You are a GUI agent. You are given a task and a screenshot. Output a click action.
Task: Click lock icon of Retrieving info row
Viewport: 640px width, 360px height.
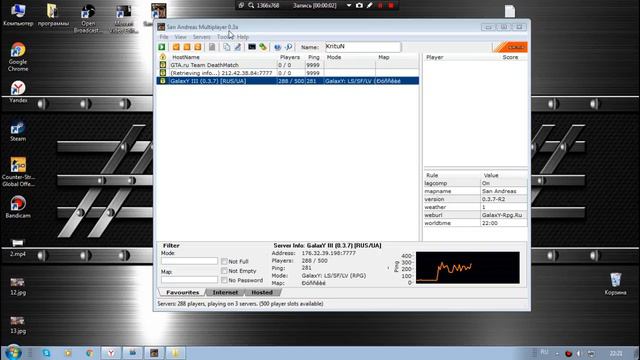pyautogui.click(x=162, y=73)
